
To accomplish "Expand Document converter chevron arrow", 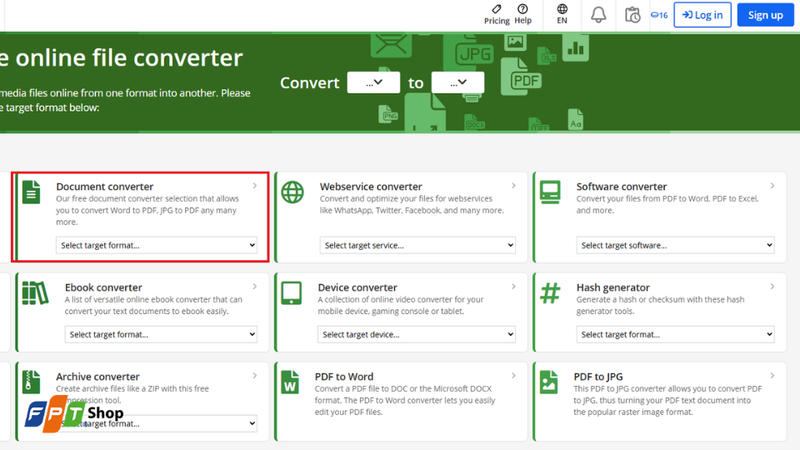I will tap(255, 186).
